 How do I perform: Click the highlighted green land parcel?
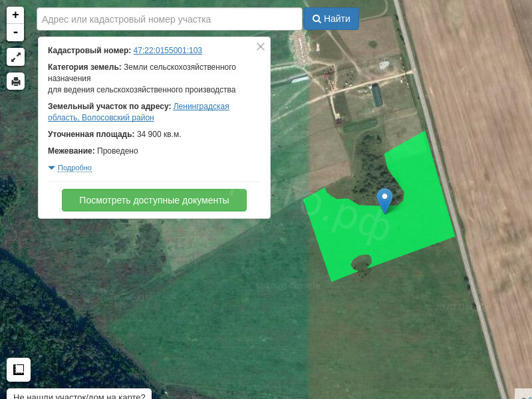[x=419, y=219]
